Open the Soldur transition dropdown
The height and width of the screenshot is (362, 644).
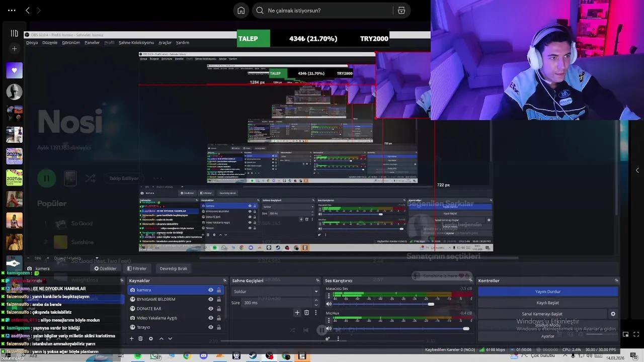tap(276, 292)
